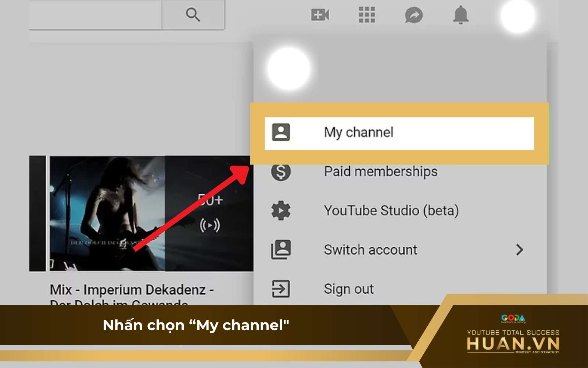Expand Switch account submenu chevron

[x=520, y=250]
